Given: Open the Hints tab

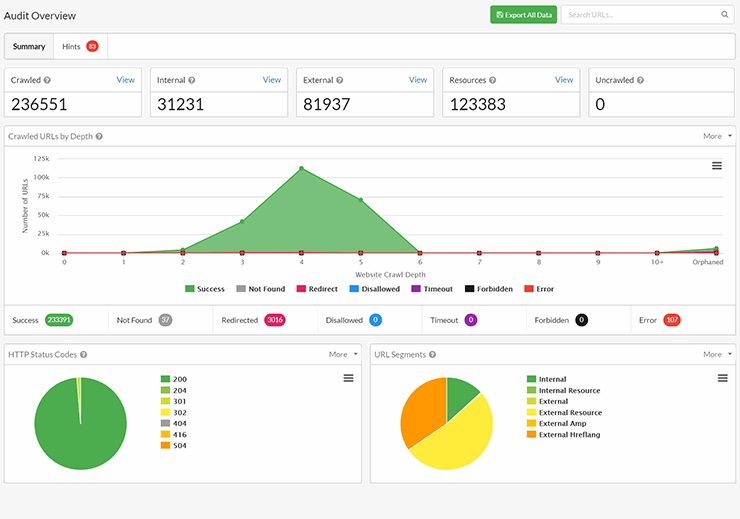Looking at the screenshot, I should [x=80, y=46].
